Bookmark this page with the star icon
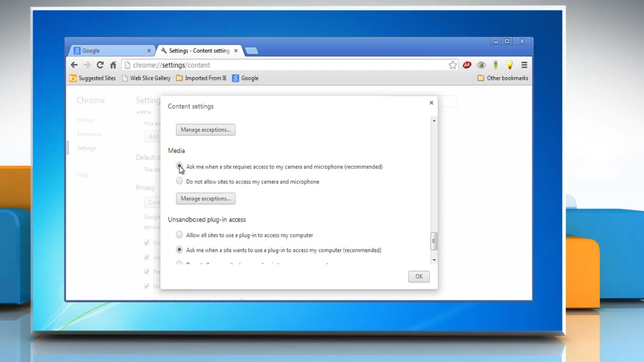 (453, 65)
